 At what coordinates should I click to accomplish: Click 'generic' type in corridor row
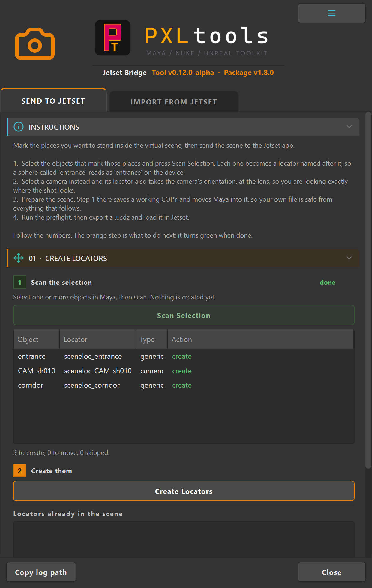(152, 385)
